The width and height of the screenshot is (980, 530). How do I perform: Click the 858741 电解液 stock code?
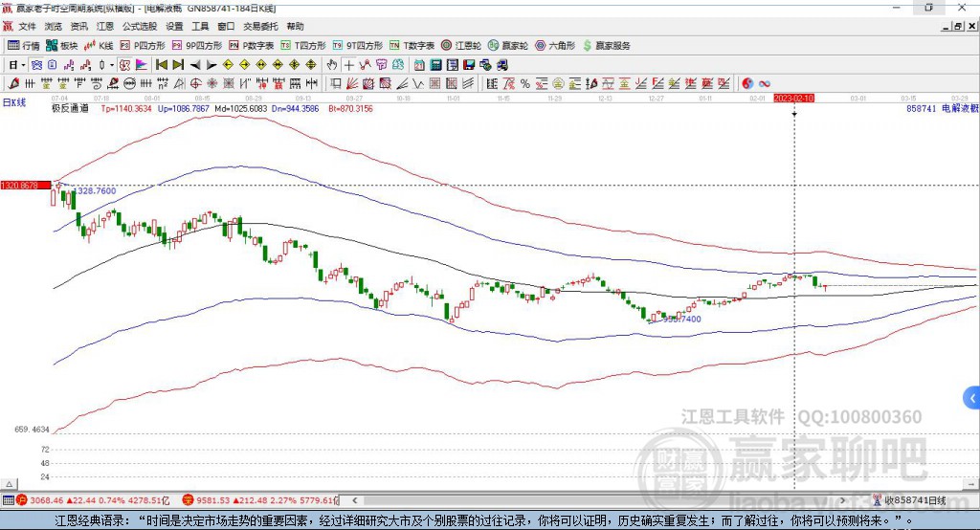coord(943,109)
